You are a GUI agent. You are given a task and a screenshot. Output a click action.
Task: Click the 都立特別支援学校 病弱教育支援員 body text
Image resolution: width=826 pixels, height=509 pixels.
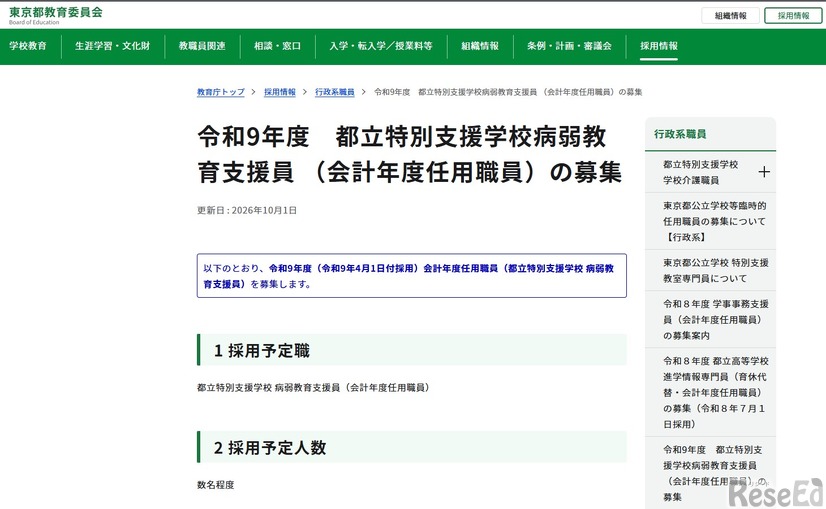314,388
